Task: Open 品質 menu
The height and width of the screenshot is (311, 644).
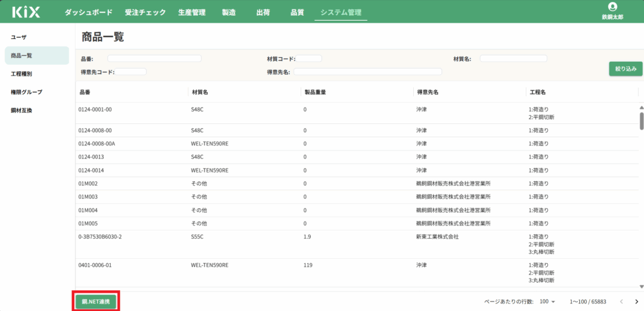Action: coord(297,13)
